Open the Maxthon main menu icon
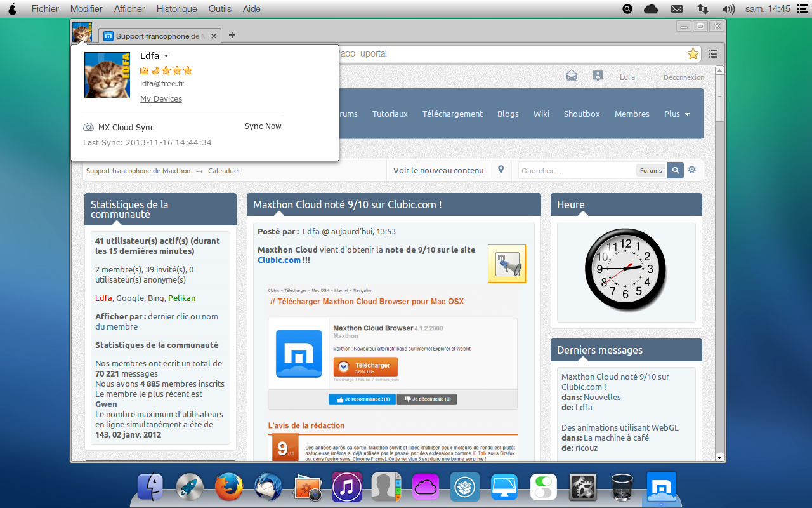Viewport: 812px width, 508px height. tap(713, 54)
